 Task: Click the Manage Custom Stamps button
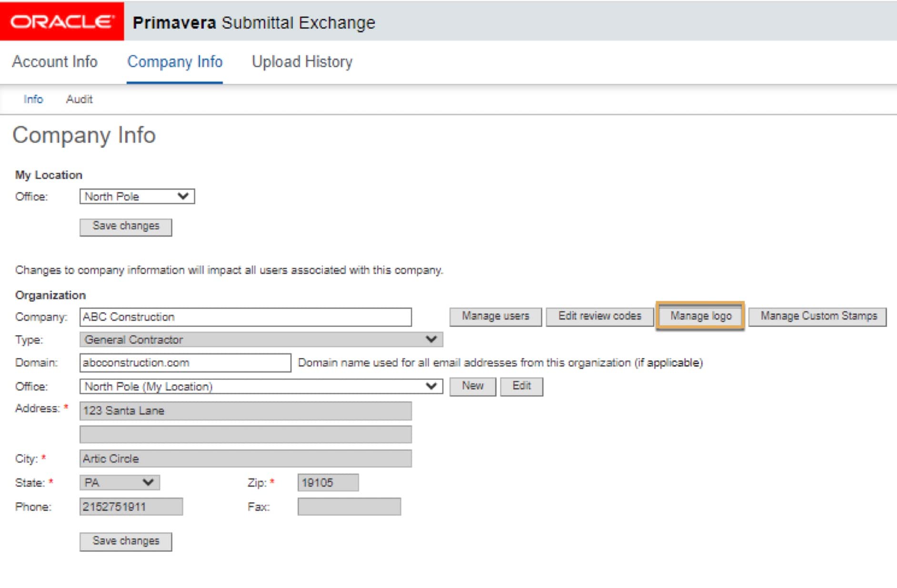[818, 316]
